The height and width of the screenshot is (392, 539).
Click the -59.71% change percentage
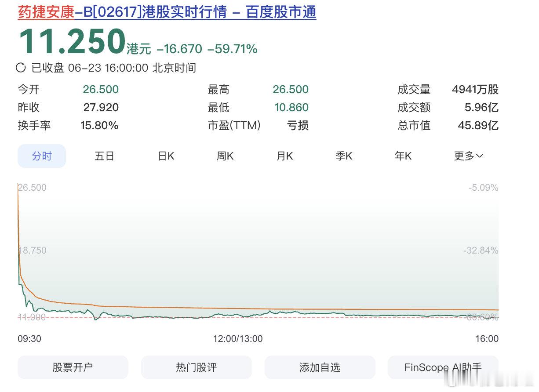(x=233, y=49)
